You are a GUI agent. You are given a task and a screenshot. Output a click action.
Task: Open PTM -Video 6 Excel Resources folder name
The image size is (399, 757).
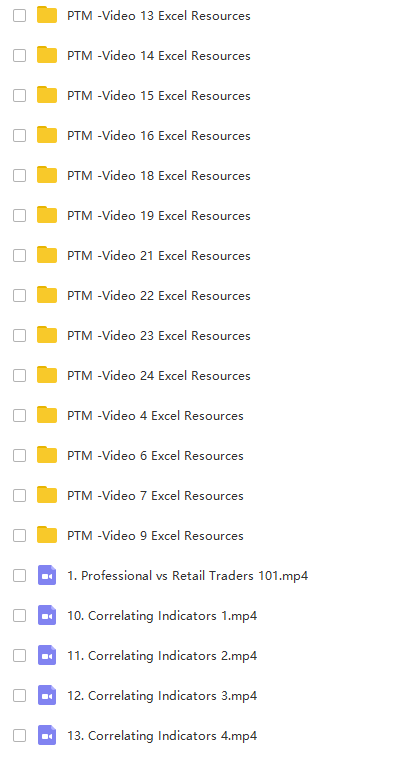click(x=155, y=456)
